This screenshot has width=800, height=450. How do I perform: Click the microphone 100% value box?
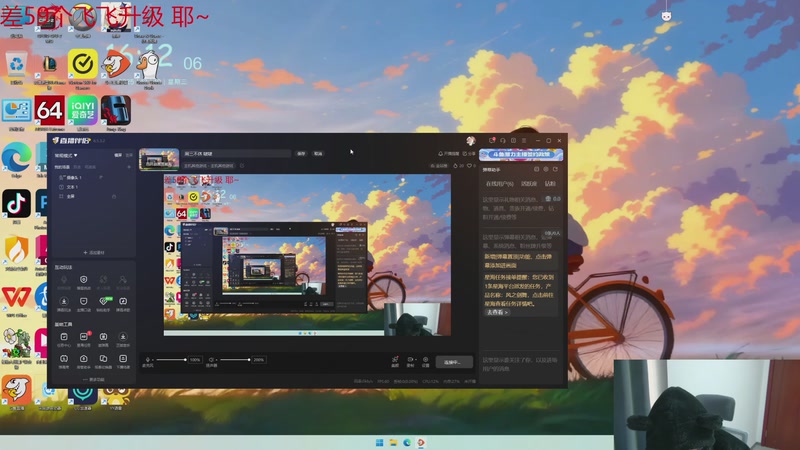(195, 360)
